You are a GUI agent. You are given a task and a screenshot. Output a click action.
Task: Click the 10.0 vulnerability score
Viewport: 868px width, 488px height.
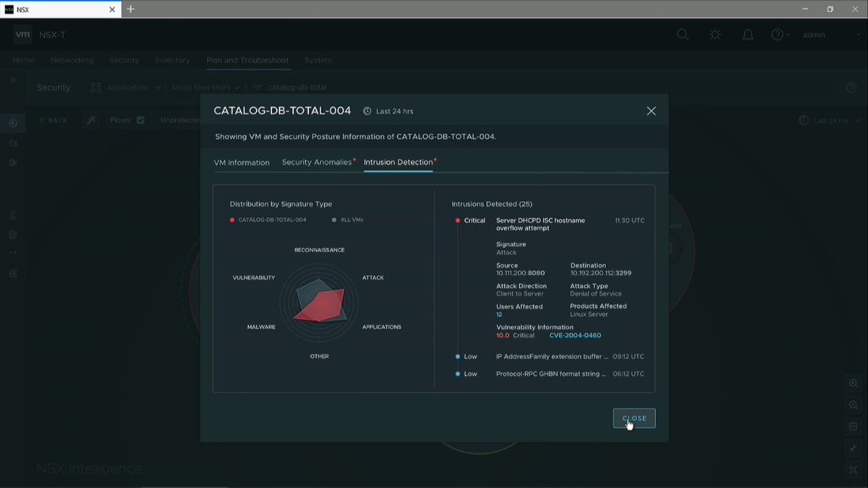[503, 335]
